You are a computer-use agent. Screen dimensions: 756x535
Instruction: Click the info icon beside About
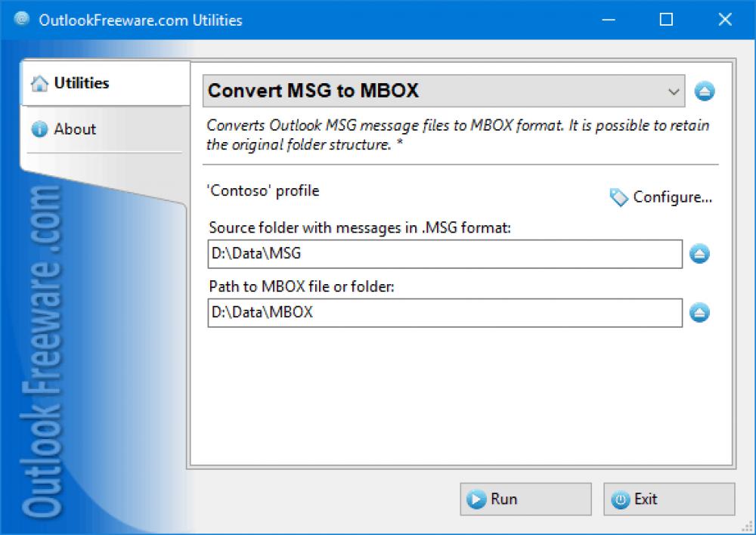pos(39,128)
